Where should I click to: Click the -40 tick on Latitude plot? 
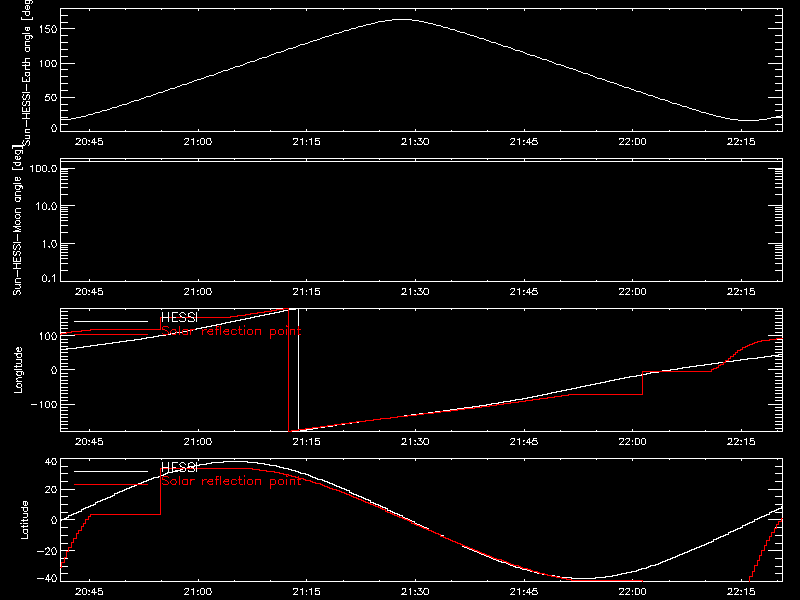(x=47, y=578)
